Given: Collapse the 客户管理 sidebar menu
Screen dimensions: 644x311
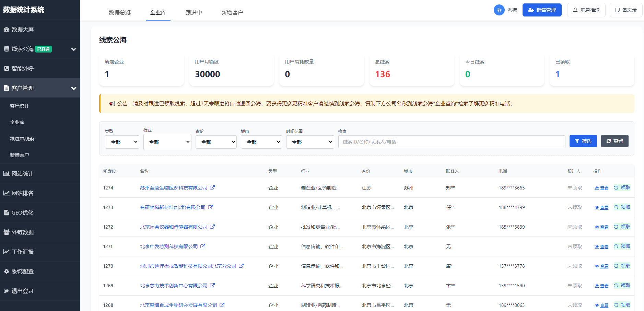Looking at the screenshot, I should 73,88.
